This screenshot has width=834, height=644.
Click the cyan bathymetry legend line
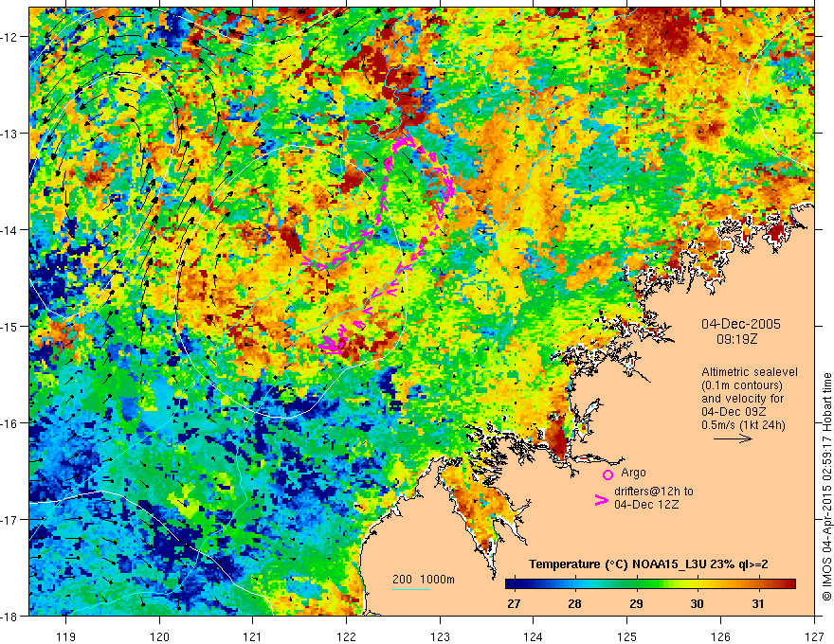tap(410, 589)
